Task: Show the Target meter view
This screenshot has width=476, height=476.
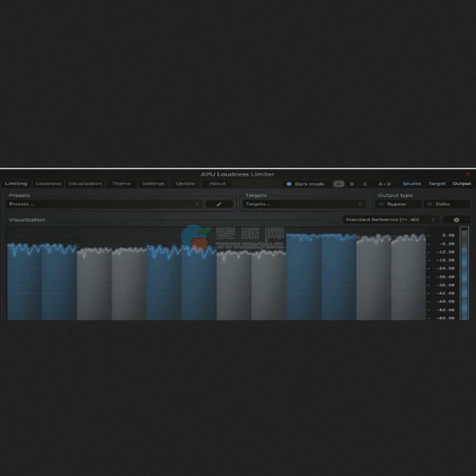Action: pos(437,183)
